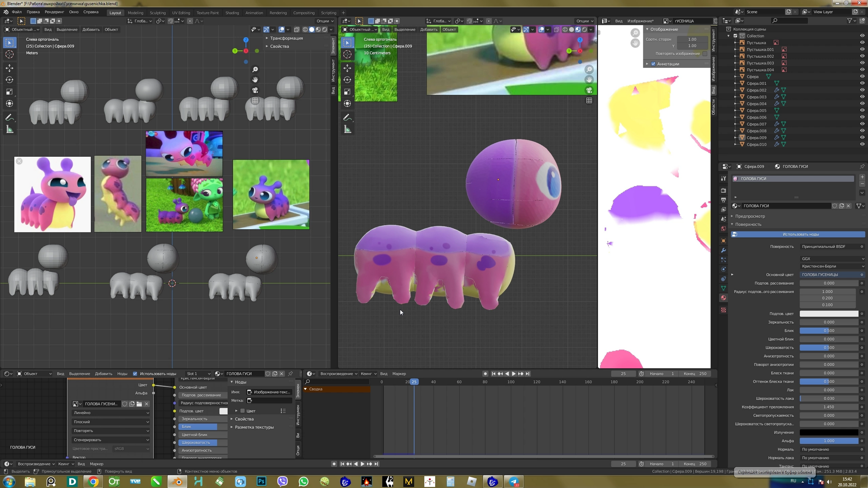The width and height of the screenshot is (868, 488).
Task: Select the Scale tool in left viewport
Action: pyautogui.click(x=9, y=91)
